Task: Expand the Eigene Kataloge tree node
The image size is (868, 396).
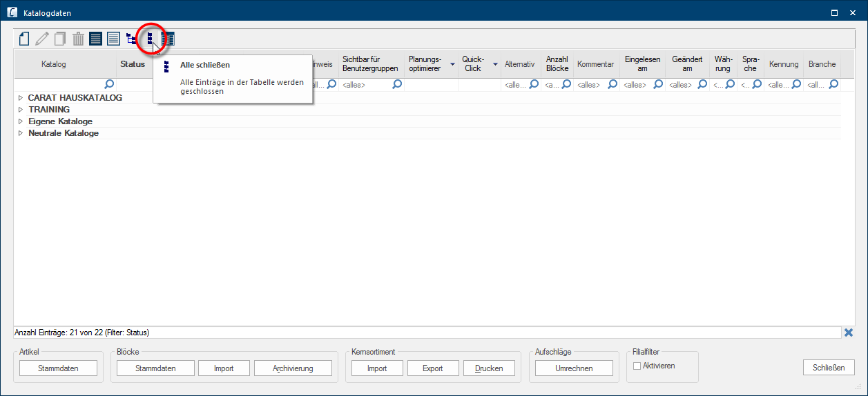Action: 21,121
